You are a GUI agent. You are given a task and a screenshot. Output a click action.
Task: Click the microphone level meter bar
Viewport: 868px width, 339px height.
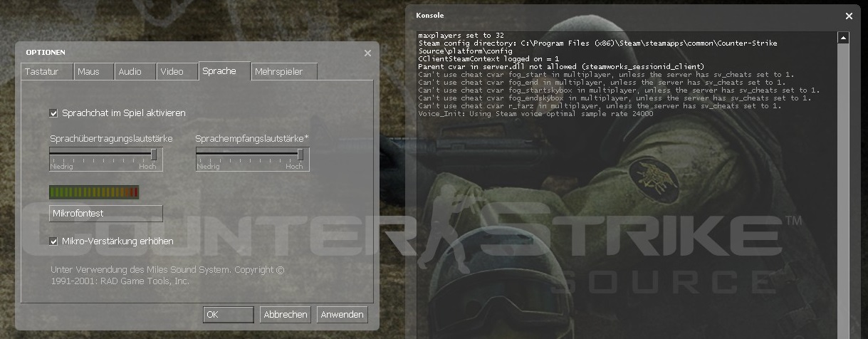(94, 192)
